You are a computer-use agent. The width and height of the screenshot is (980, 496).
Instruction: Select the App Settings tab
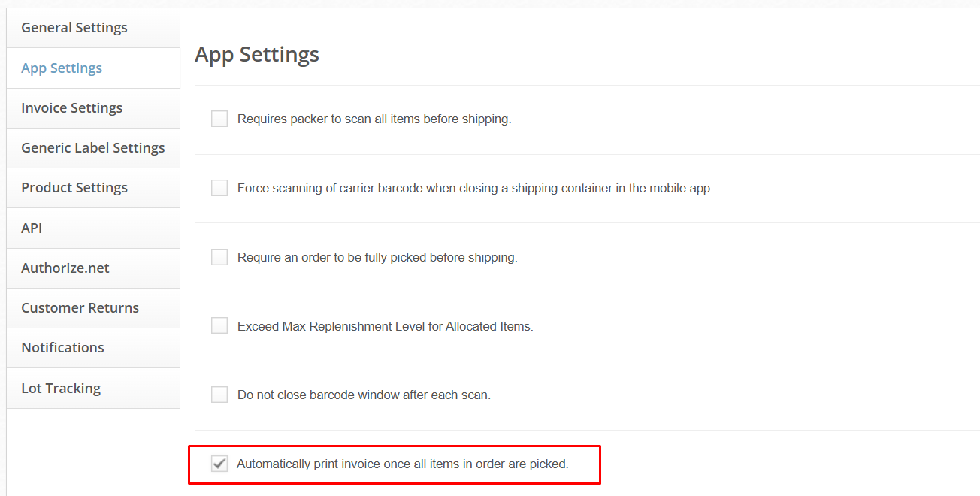point(62,68)
